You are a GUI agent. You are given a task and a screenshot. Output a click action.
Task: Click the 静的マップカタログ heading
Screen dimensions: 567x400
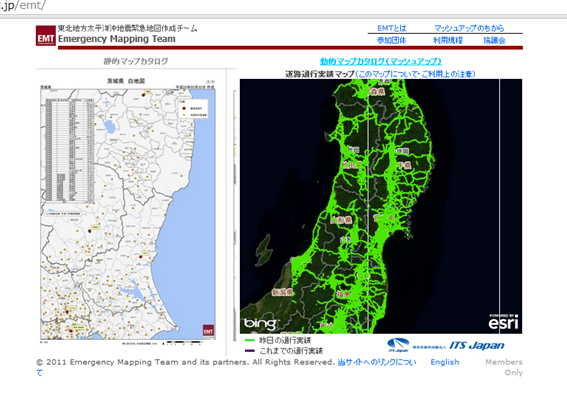click(x=136, y=61)
